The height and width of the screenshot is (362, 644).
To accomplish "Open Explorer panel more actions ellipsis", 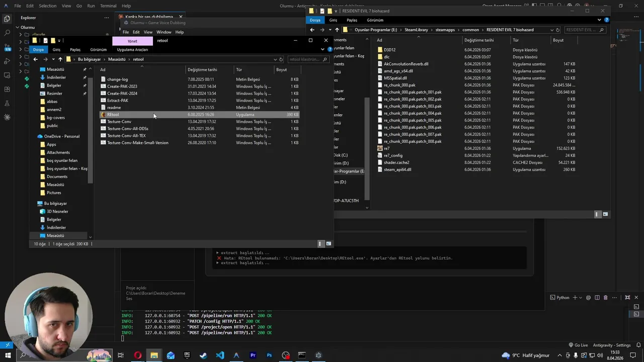I will click(107, 18).
